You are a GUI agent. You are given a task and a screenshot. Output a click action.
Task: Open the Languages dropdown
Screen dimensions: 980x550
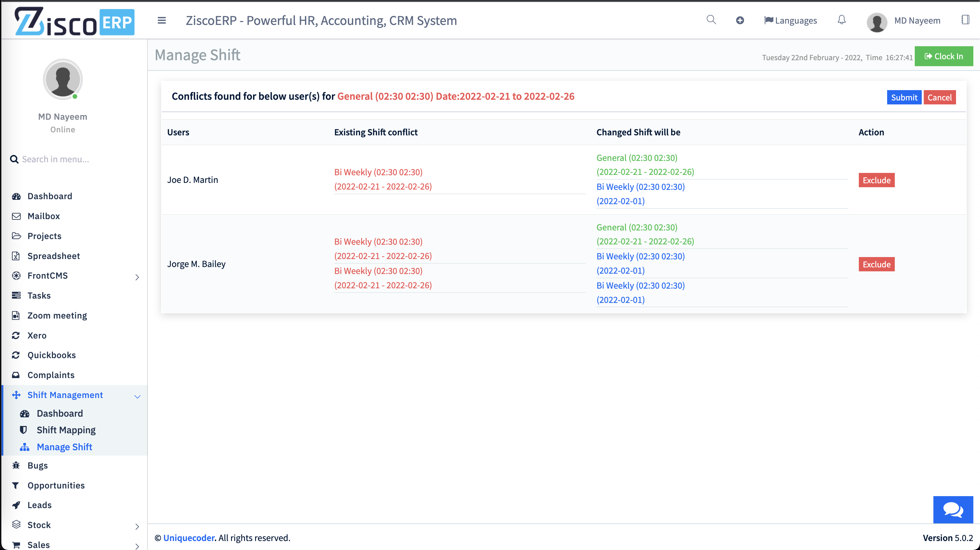click(x=791, y=21)
